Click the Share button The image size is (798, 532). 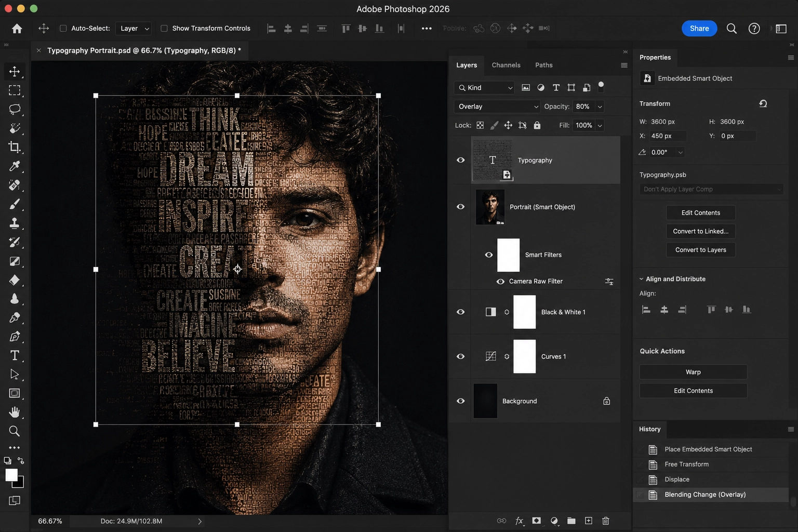point(699,29)
